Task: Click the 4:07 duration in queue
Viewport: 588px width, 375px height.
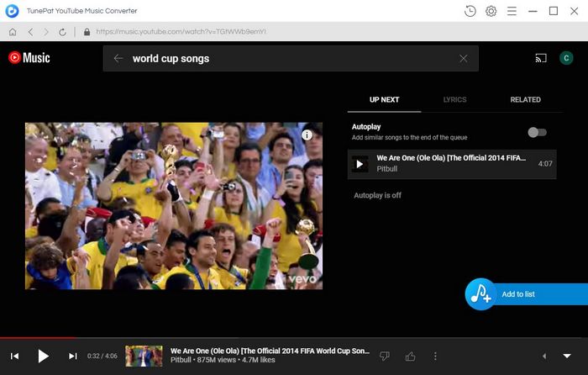Action: click(x=545, y=164)
